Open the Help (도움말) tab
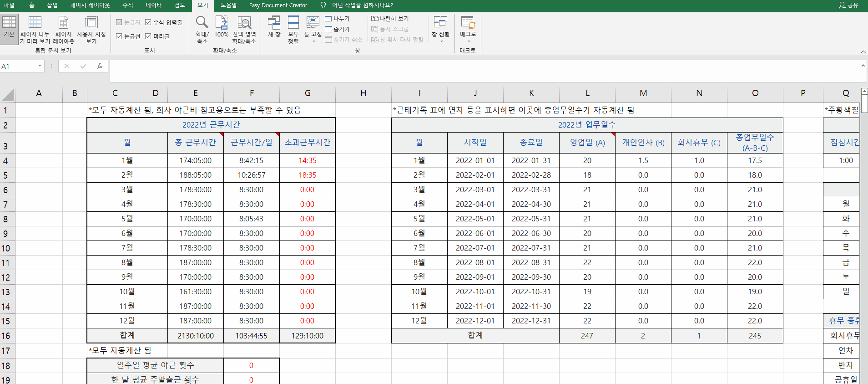The width and height of the screenshot is (868, 384). pos(229,5)
